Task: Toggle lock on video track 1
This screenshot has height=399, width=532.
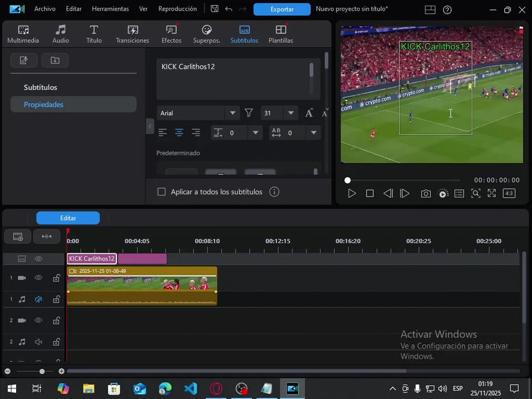Action: [57, 278]
